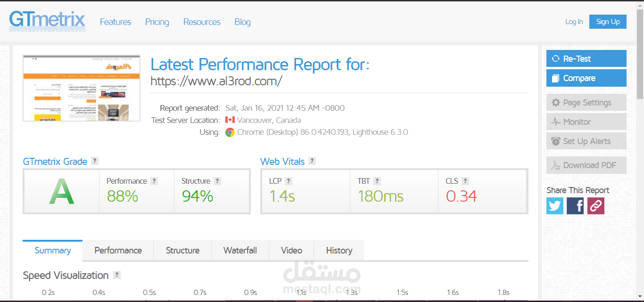Open help for Web Vitals question mark

[312, 161]
